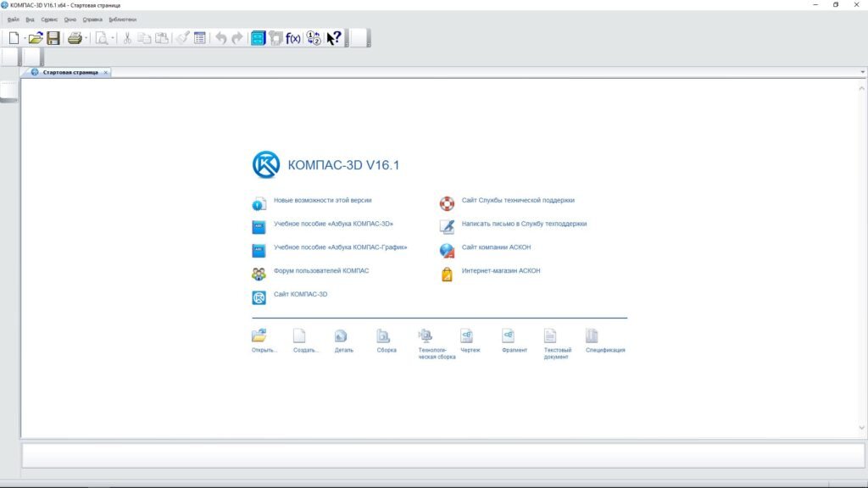Click the Save floppy disk icon
The height and width of the screenshot is (488, 868).
[x=53, y=38]
